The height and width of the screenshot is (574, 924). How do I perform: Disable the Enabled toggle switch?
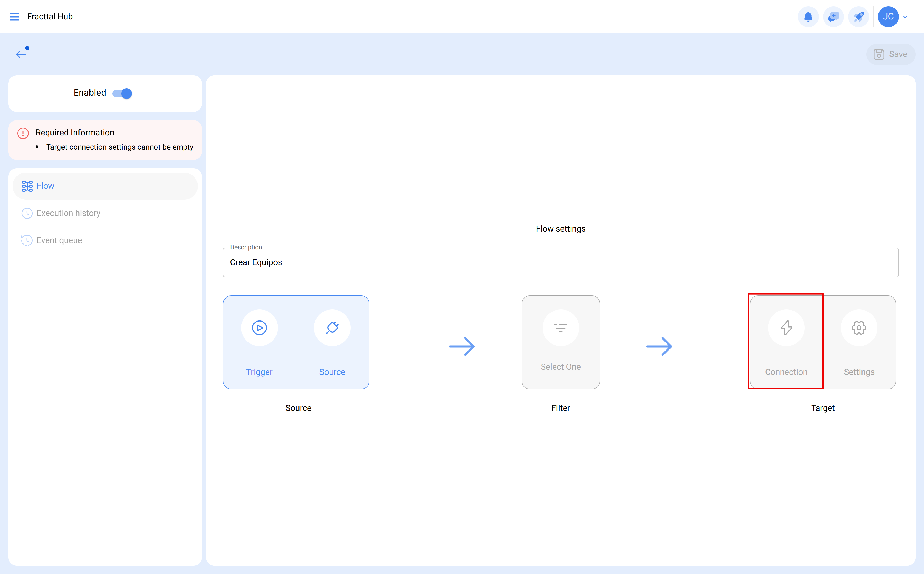pyautogui.click(x=122, y=93)
